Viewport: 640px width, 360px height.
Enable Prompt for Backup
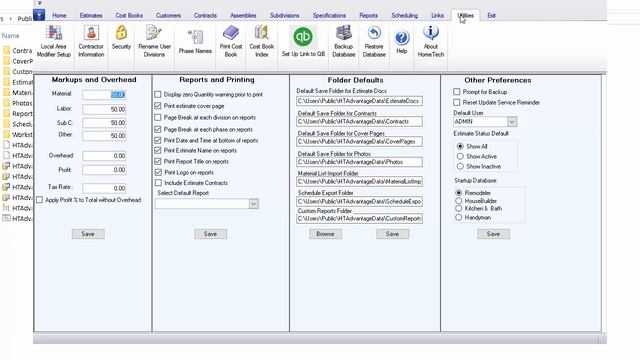457,92
